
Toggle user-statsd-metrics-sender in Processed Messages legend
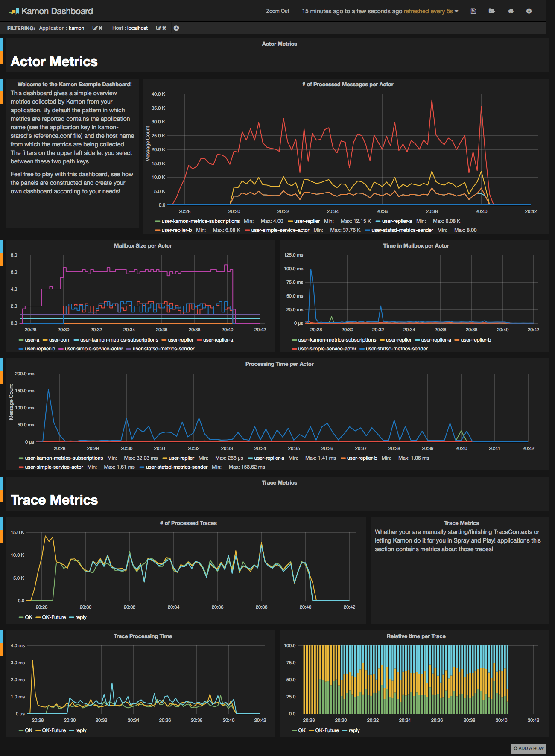click(402, 230)
